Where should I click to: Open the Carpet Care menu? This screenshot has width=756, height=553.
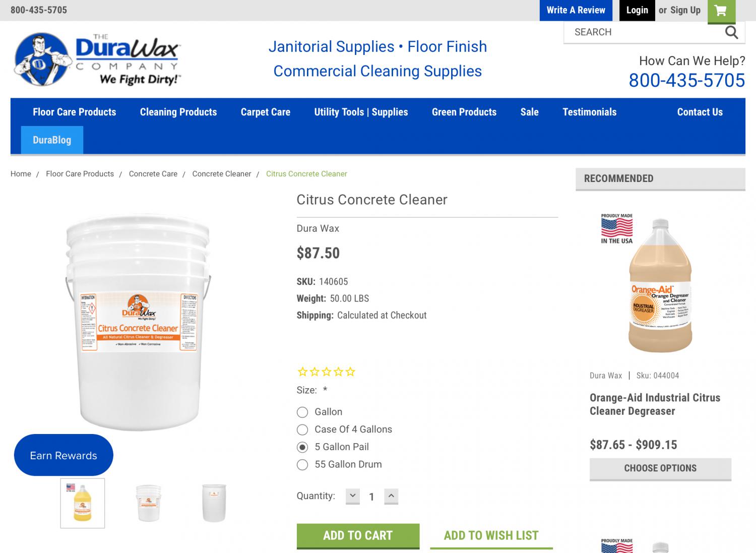[x=266, y=112]
